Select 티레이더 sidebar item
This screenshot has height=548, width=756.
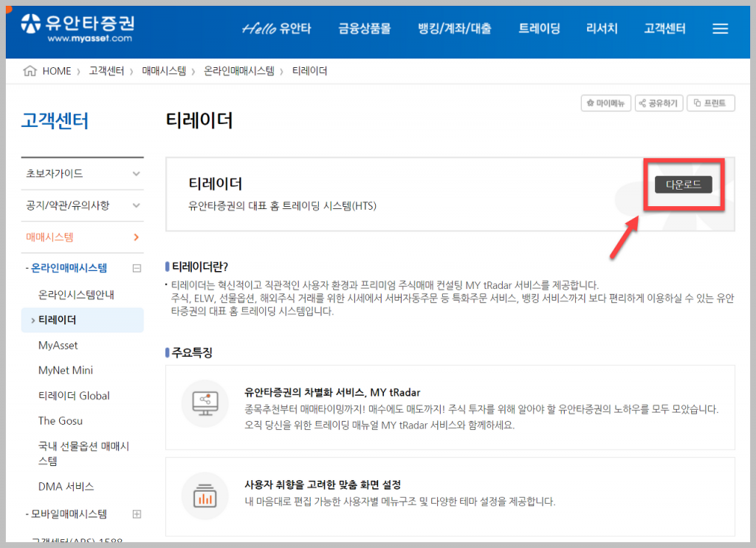(83, 320)
